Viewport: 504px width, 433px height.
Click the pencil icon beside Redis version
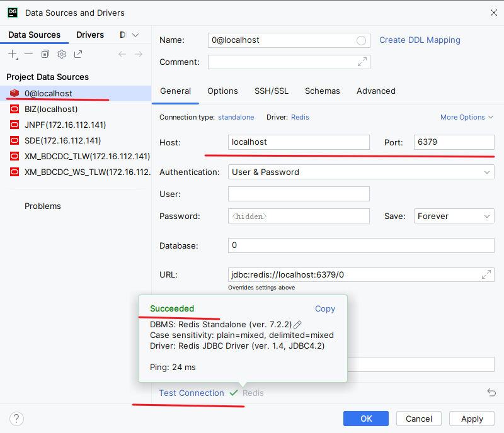(x=298, y=324)
